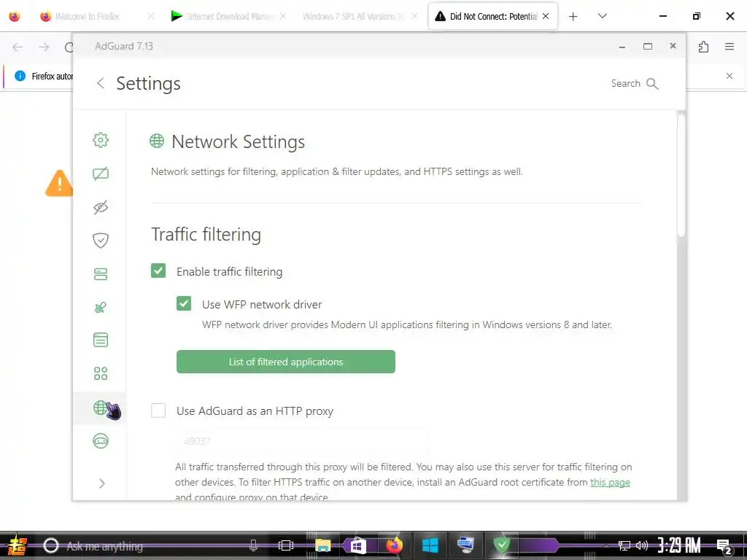Click Firefox back navigation arrow
The height and width of the screenshot is (560, 747).
[18, 47]
